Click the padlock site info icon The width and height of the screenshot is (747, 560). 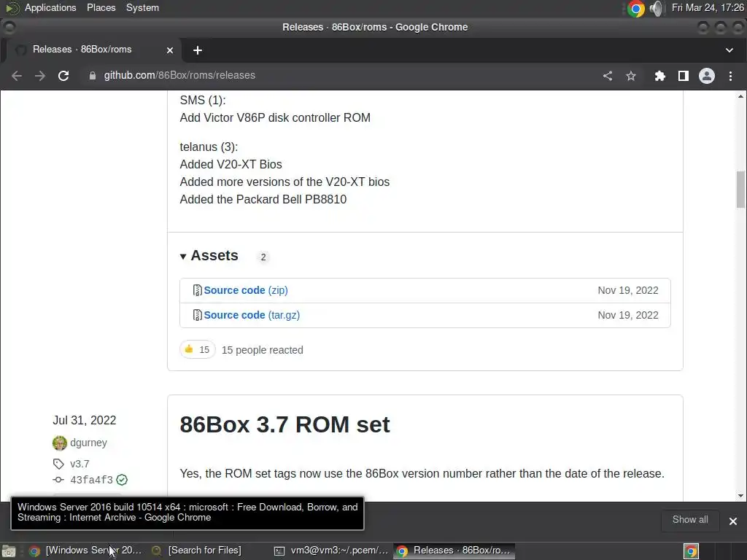tap(93, 76)
